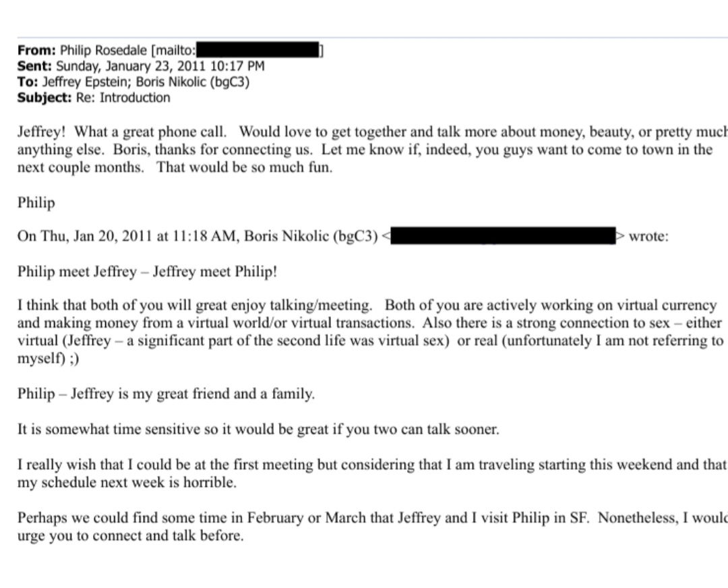Click the sender name Philip Rosedale
This screenshot has width=728, height=588.
coord(104,50)
